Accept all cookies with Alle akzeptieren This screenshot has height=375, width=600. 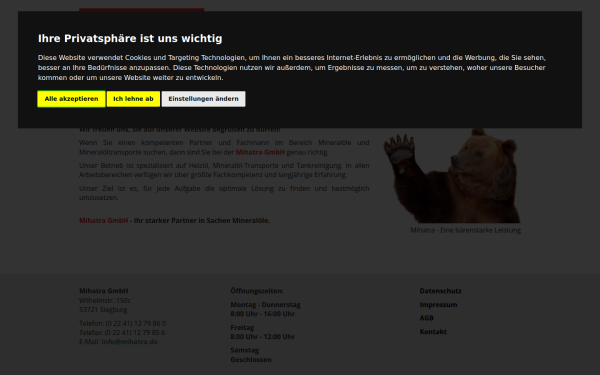point(71,99)
